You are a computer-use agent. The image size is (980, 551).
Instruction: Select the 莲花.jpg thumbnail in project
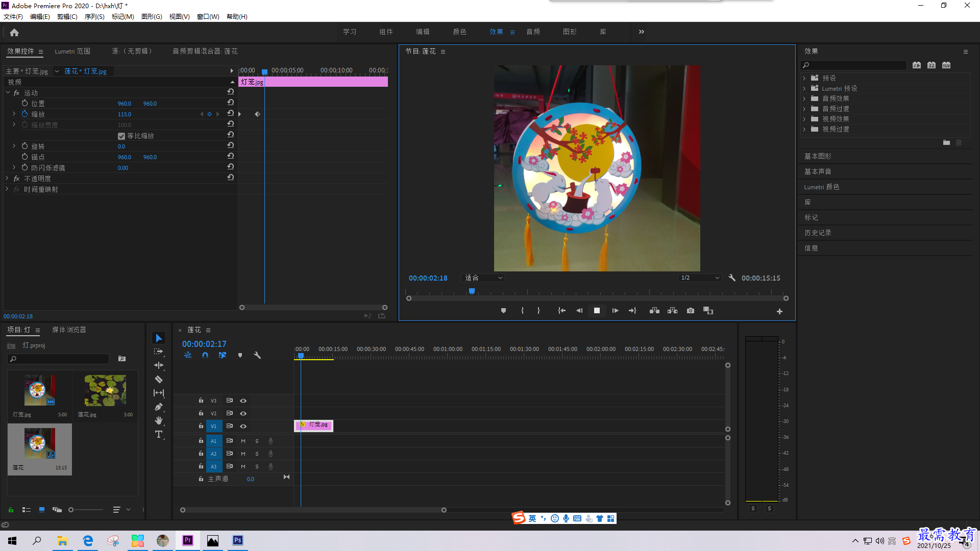click(105, 391)
